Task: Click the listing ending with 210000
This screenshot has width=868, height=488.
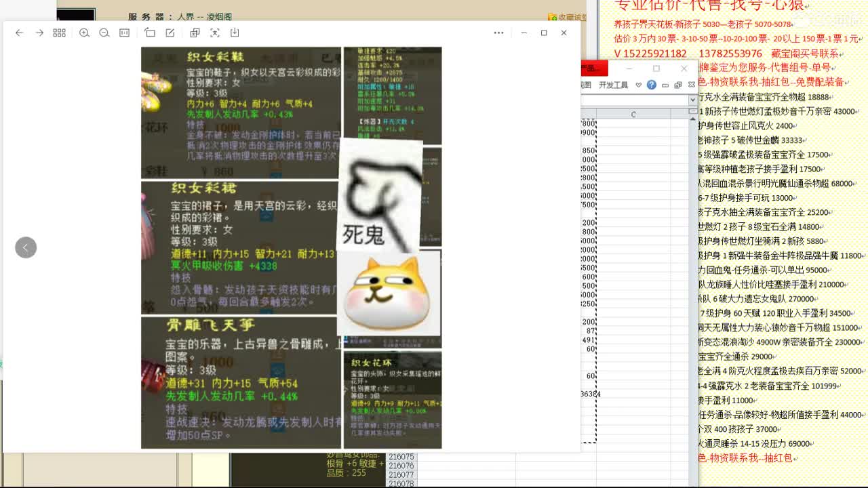Action: coord(772,285)
